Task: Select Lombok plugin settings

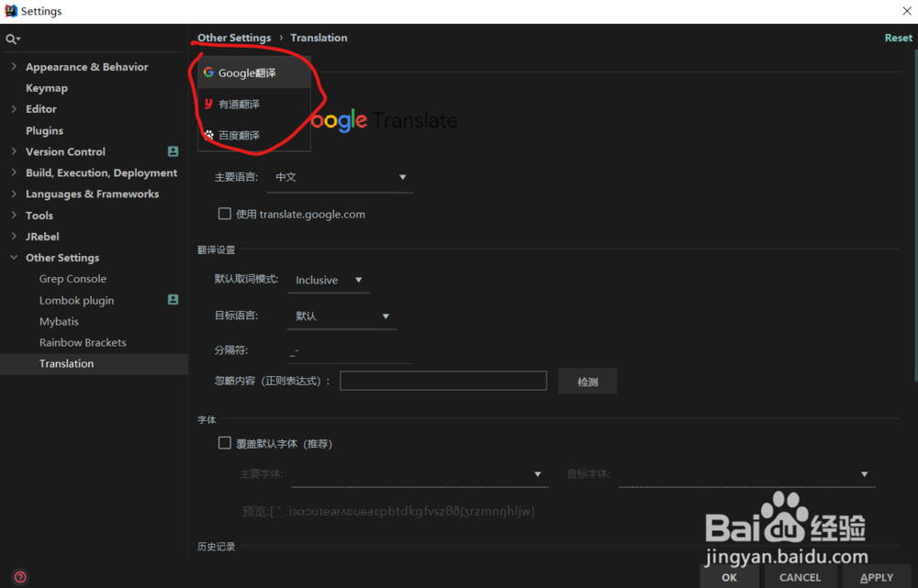Action: coord(77,300)
